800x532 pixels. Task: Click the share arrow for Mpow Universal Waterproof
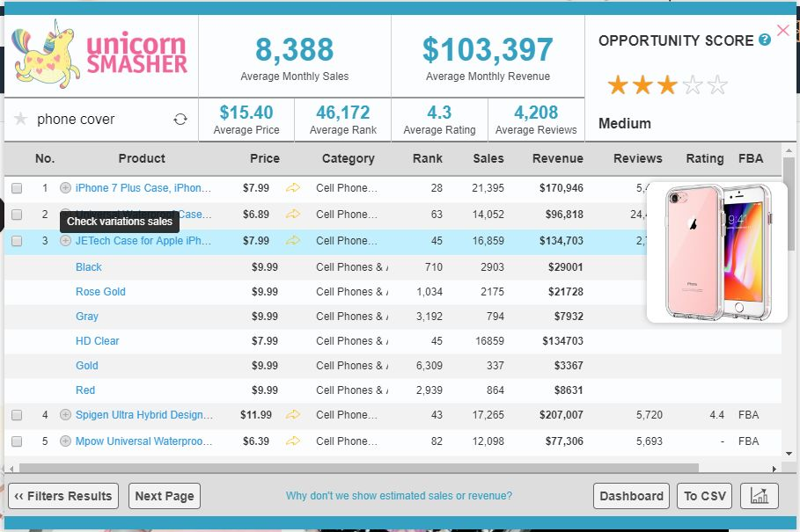click(x=293, y=441)
